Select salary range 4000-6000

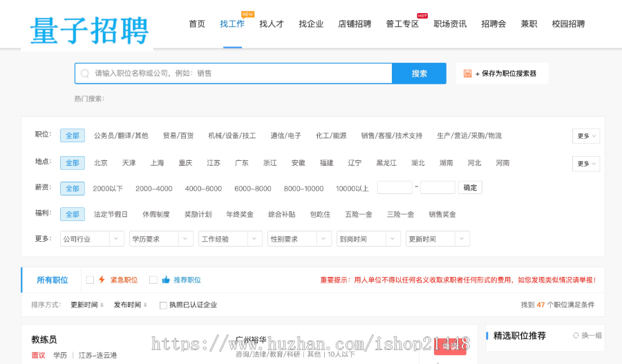click(203, 189)
